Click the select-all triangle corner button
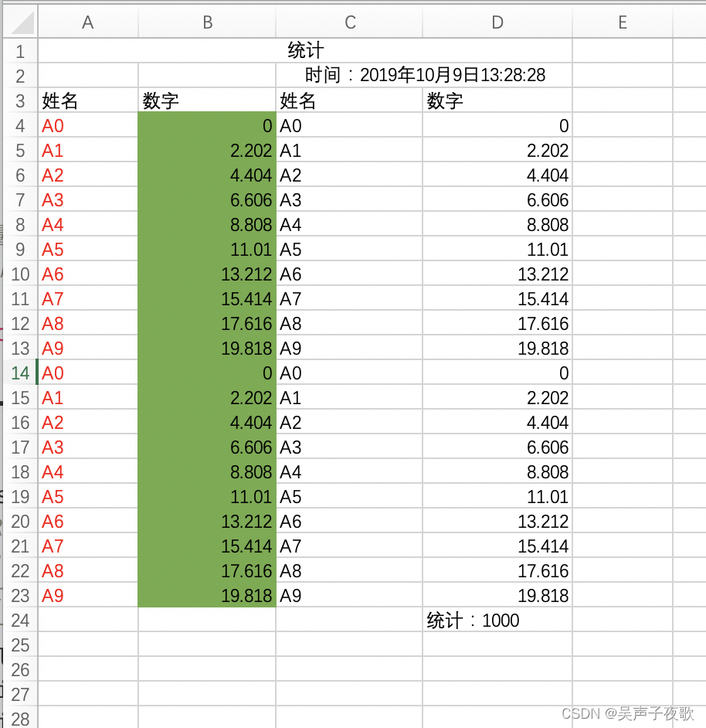This screenshot has height=728, width=706. coord(20,22)
